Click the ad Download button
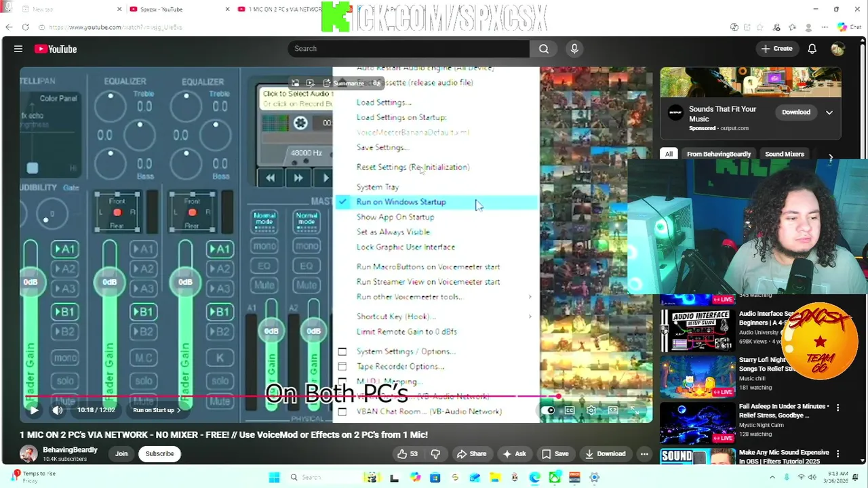Viewport: 868px width, 488px height. 795,113
